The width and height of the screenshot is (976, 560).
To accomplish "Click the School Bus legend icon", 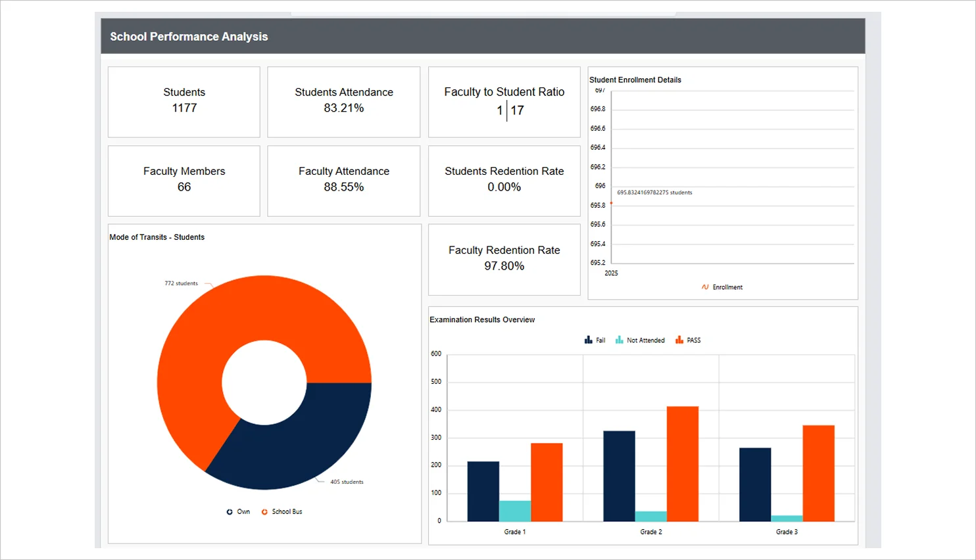I will (x=264, y=512).
